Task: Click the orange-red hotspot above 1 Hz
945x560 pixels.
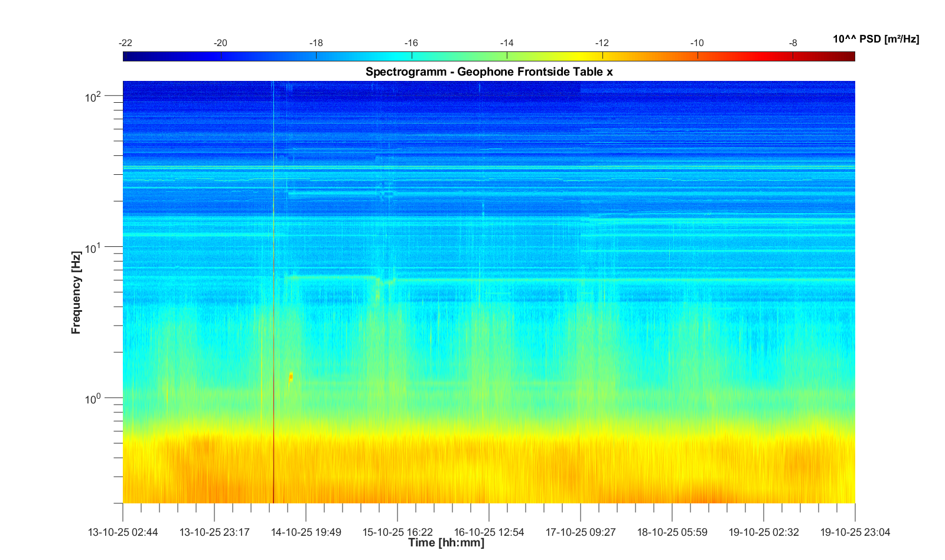Action: [x=291, y=376]
